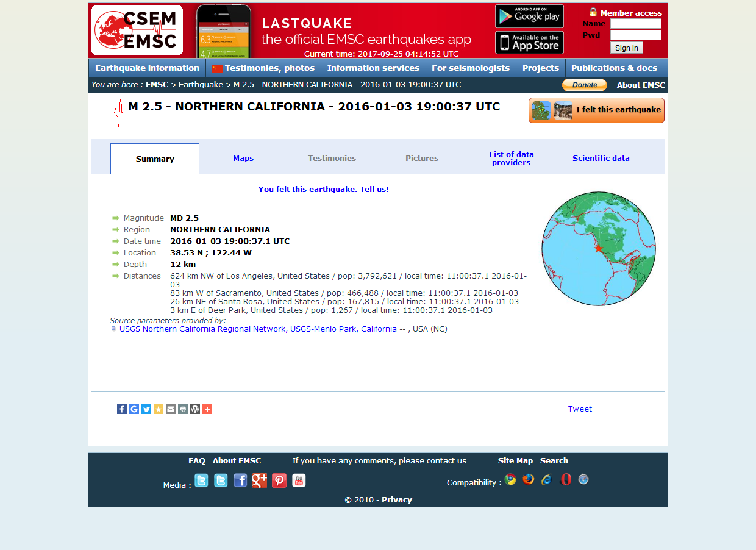Click the magnitude value MD 2.5
This screenshot has width=756, height=550.
(184, 218)
